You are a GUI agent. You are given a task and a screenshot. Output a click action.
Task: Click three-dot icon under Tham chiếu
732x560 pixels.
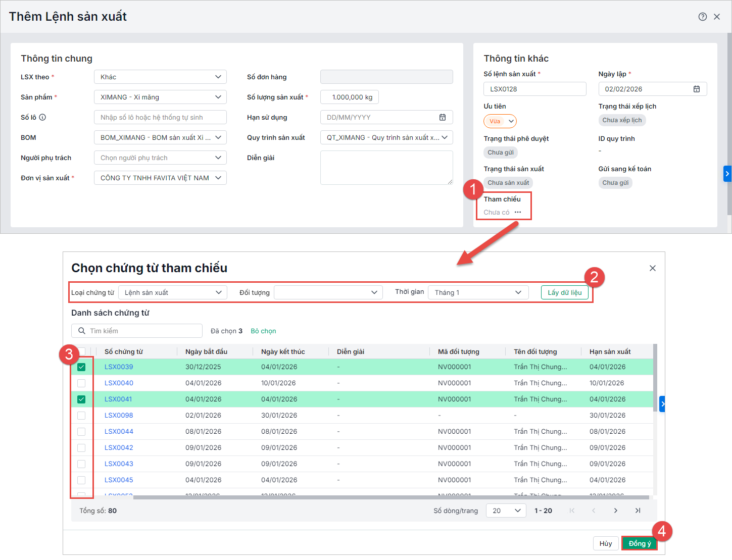(518, 212)
